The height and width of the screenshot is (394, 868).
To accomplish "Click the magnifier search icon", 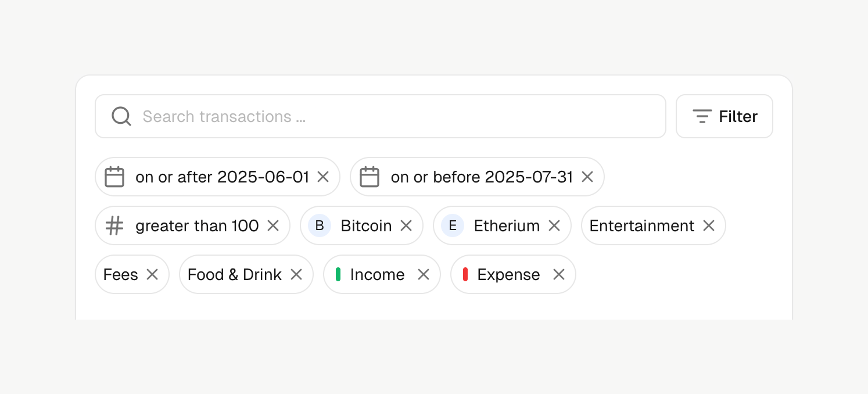I will click(x=121, y=116).
